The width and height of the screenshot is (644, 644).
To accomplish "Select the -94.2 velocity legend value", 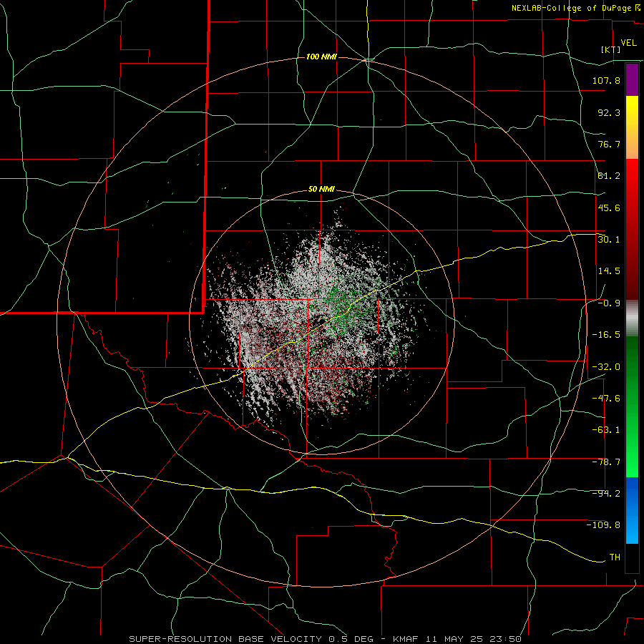I will coord(606,493).
